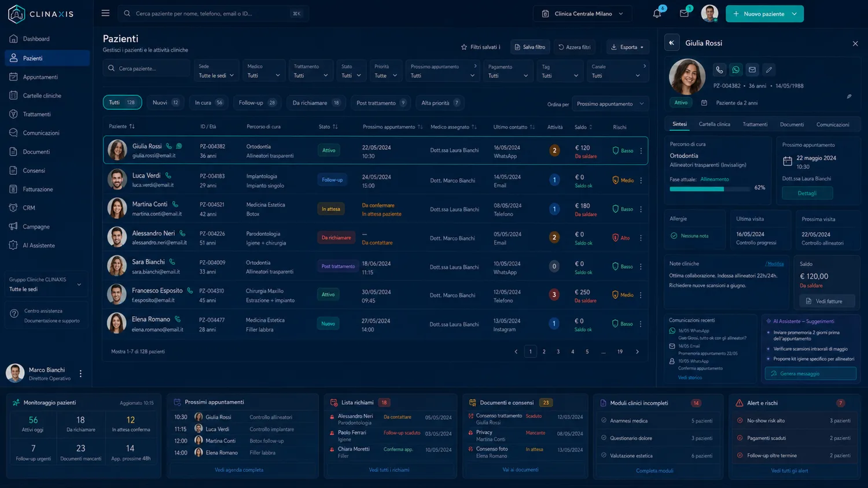Go to next page arrow in pagination
Screen dimensions: 868x488
(637, 352)
